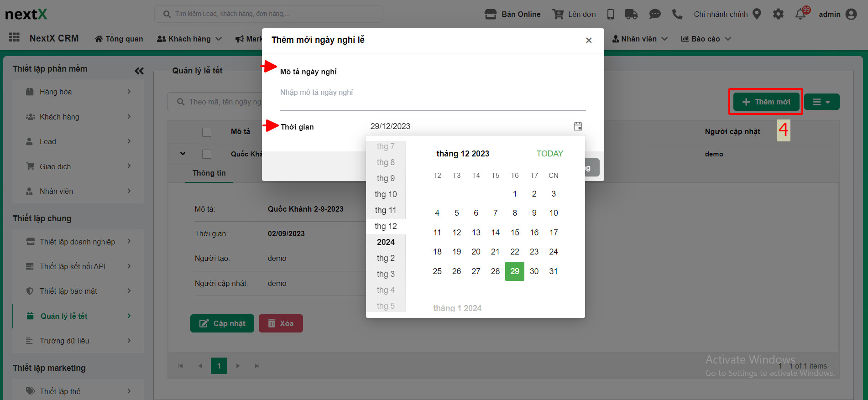Screen dimensions: 868x400
Task: Open Thiết lập thẻ in the sidebar
Action: (78, 391)
